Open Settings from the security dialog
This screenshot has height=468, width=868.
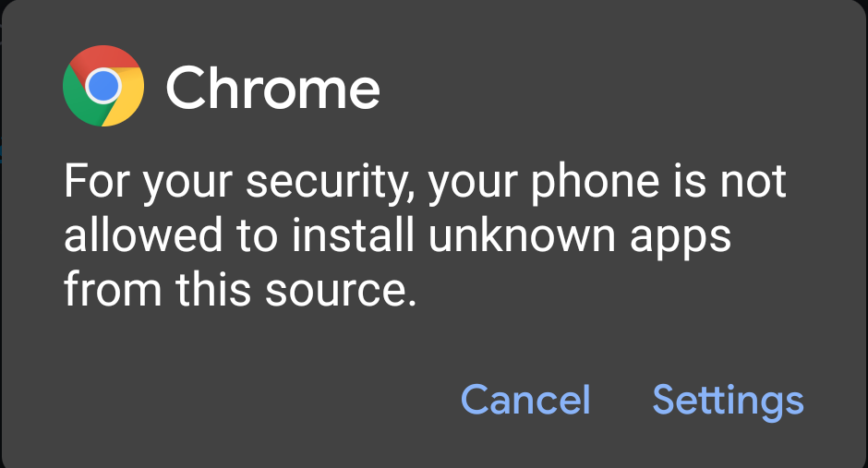coord(728,400)
